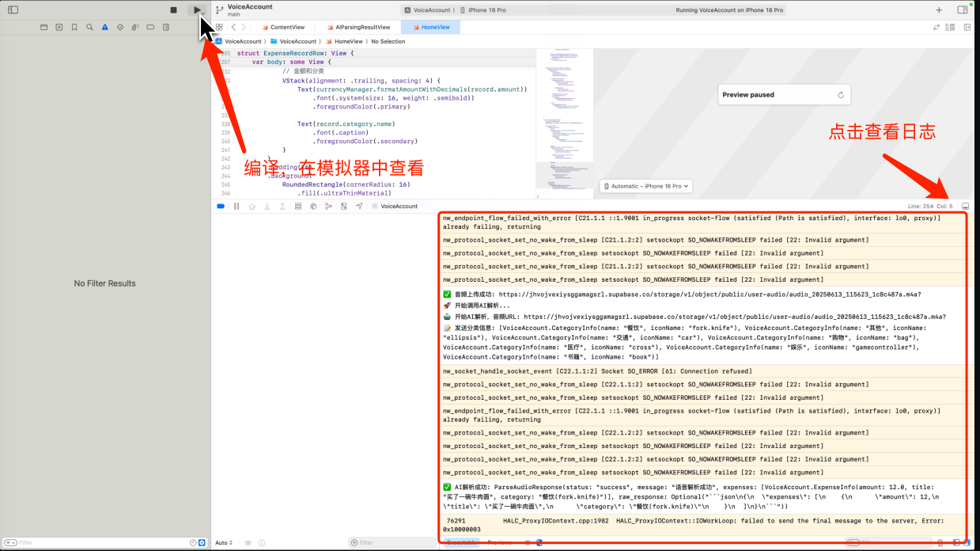The width and height of the screenshot is (980, 551).
Task: Stop the running VoiceAccount app
Action: point(174,9)
